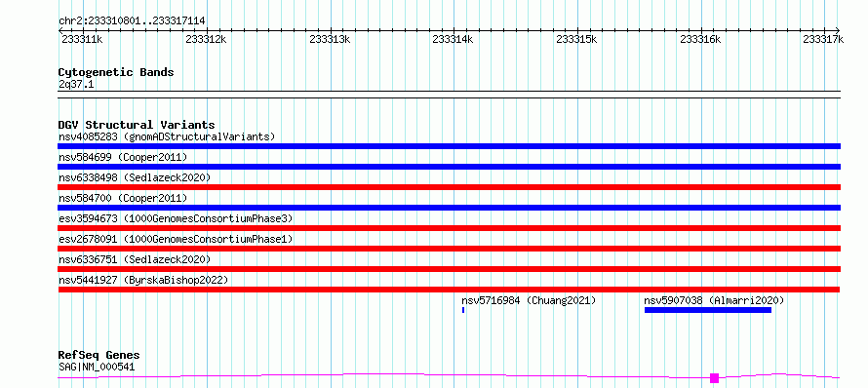868x388 pixels.
Task: Open the nsv5907038 (Almarri2020) label
Action: (x=714, y=300)
